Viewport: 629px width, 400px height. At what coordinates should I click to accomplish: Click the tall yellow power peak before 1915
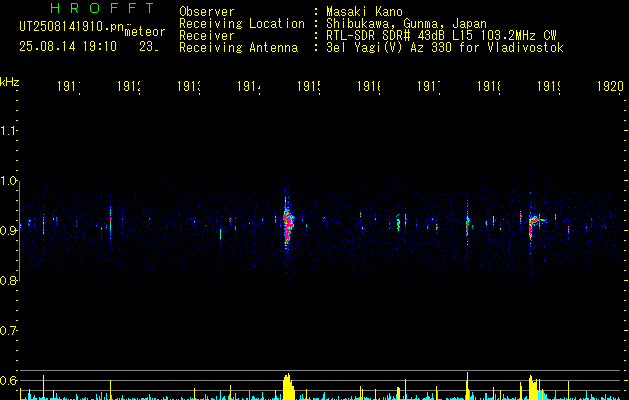coord(288,387)
